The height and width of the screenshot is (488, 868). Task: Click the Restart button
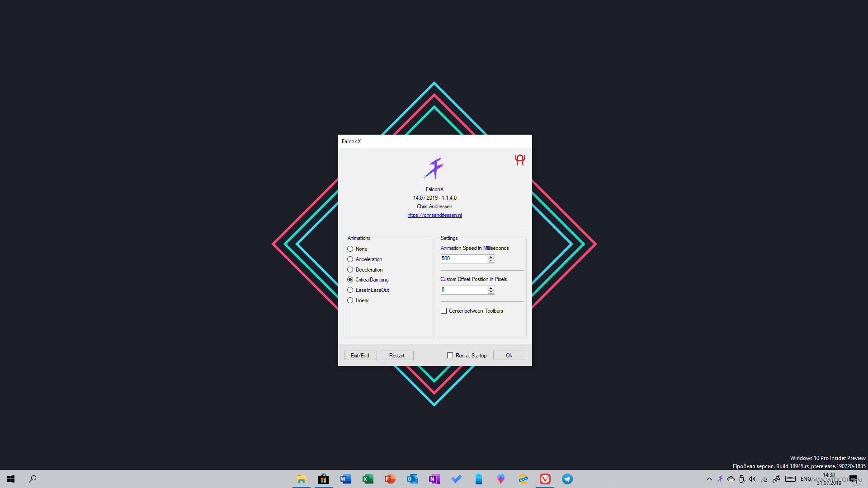point(397,356)
